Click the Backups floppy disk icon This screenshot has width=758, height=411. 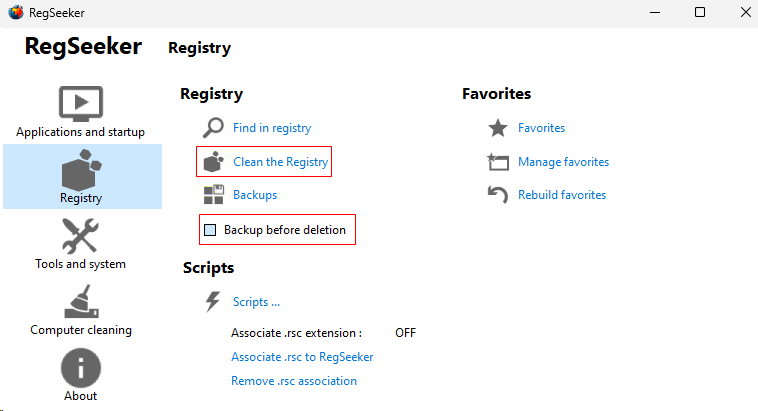click(x=213, y=195)
